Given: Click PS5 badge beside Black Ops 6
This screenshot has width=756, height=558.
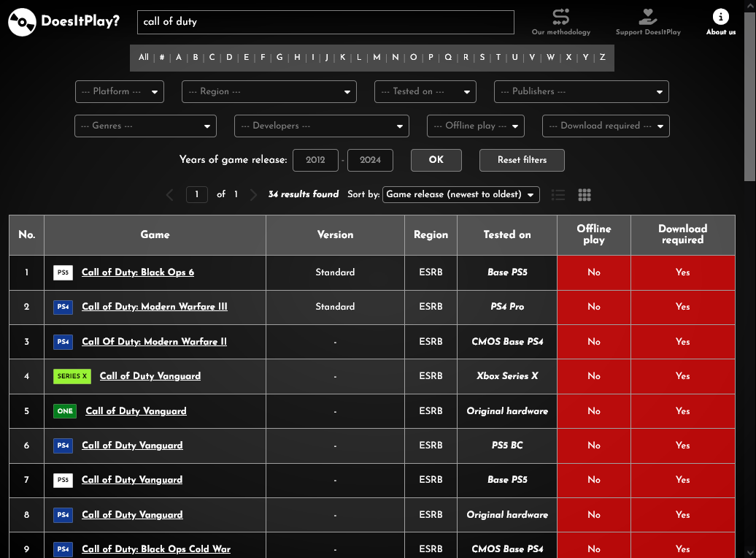Looking at the screenshot, I should (x=63, y=272).
